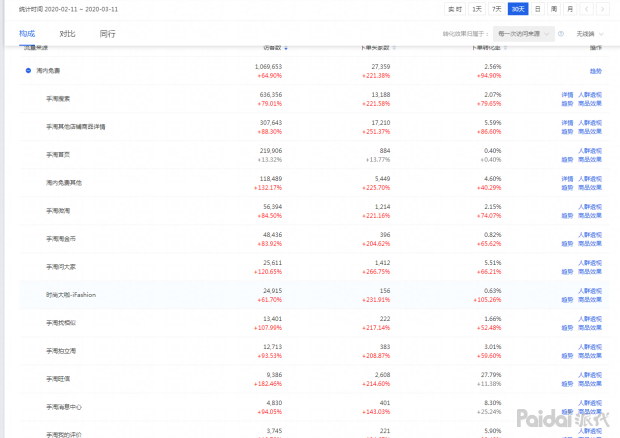Screen dimensions: 620x438
Task: Sort by 下单转化率 column arrow icon
Action: pyautogui.click(x=505, y=48)
